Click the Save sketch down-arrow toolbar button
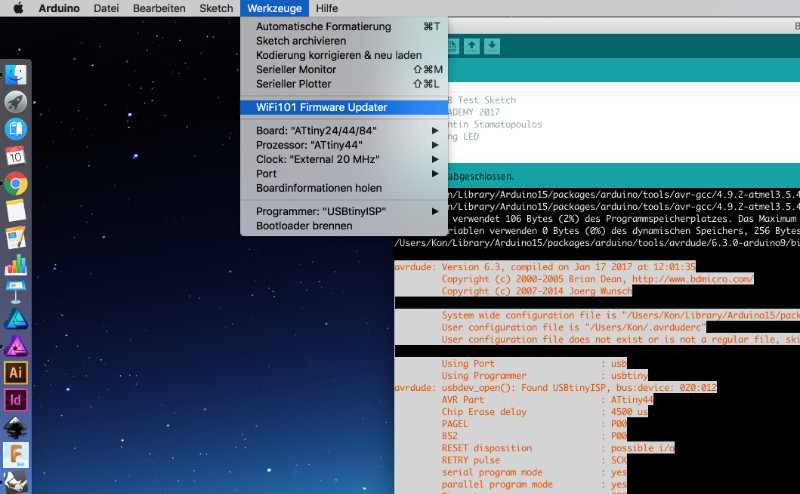 click(492, 46)
